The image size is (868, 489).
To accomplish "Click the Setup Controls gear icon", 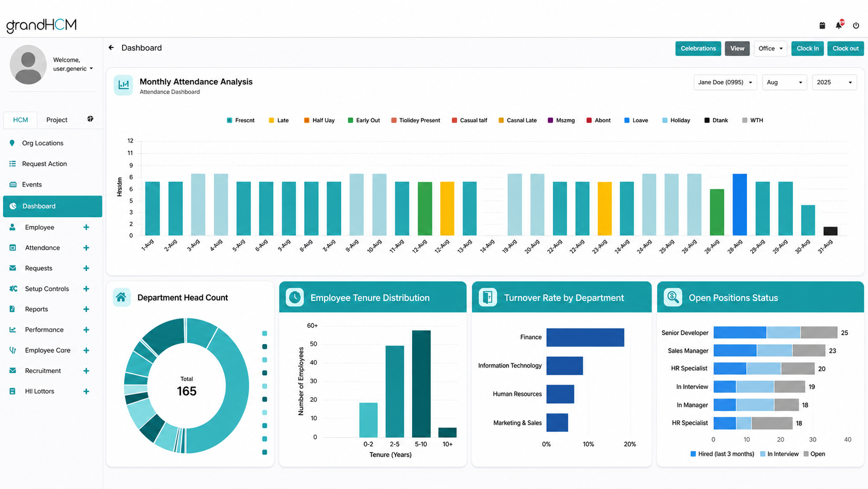I will click(13, 288).
